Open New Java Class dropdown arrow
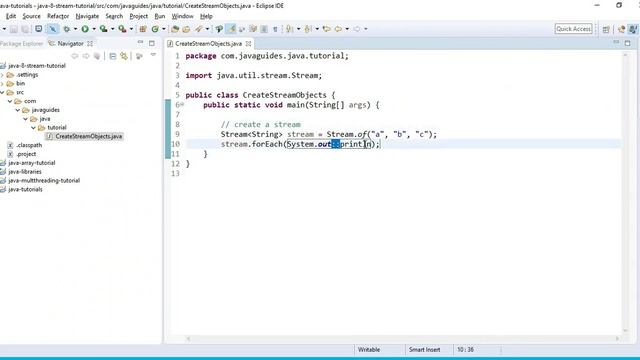The width and height of the screenshot is (640, 360). tap(164, 29)
